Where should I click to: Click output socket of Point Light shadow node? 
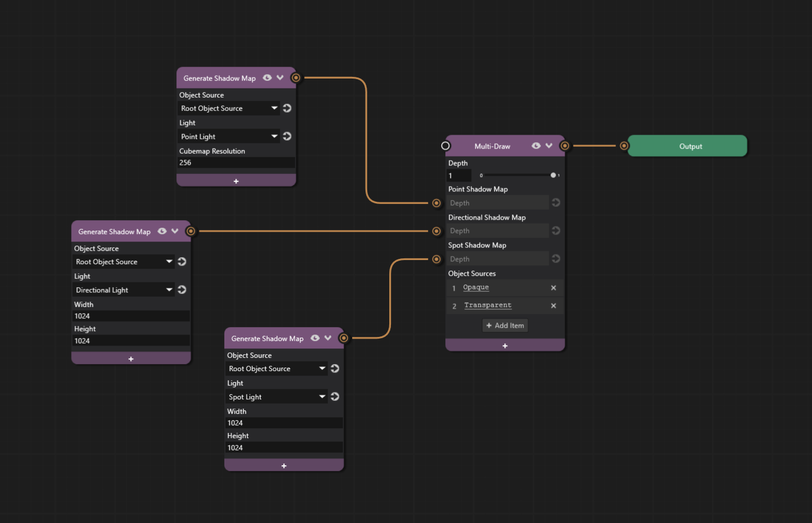point(296,77)
